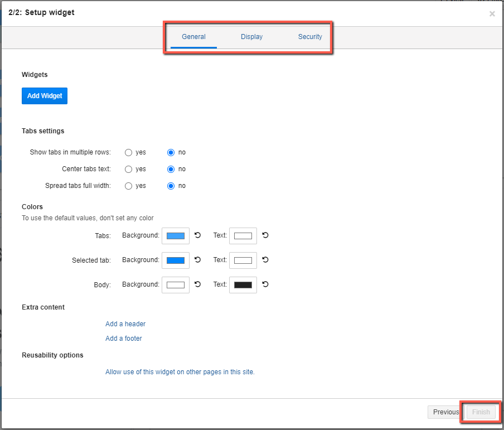This screenshot has width=504, height=430.
Task: Select yes for Center tabs text
Action: pyautogui.click(x=129, y=169)
